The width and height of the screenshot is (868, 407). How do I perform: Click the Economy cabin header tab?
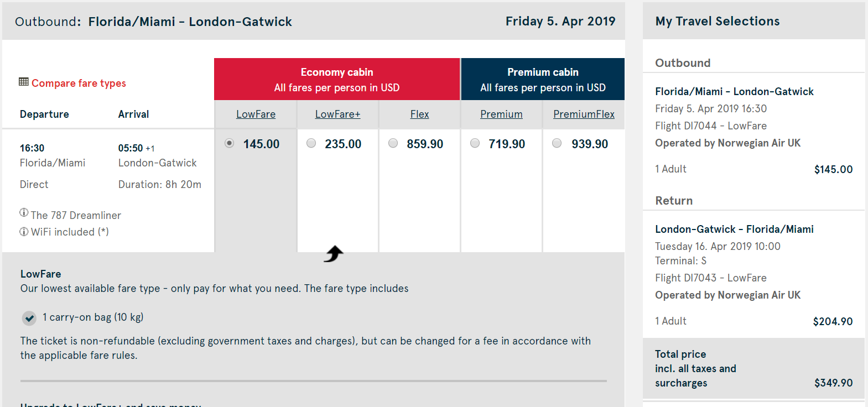pos(337,80)
